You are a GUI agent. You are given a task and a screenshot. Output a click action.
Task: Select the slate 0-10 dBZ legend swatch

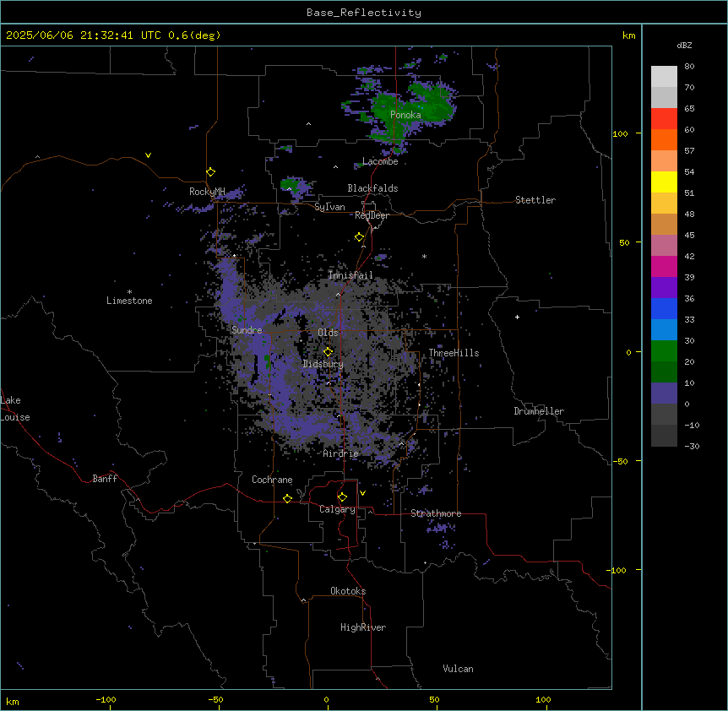[664, 393]
